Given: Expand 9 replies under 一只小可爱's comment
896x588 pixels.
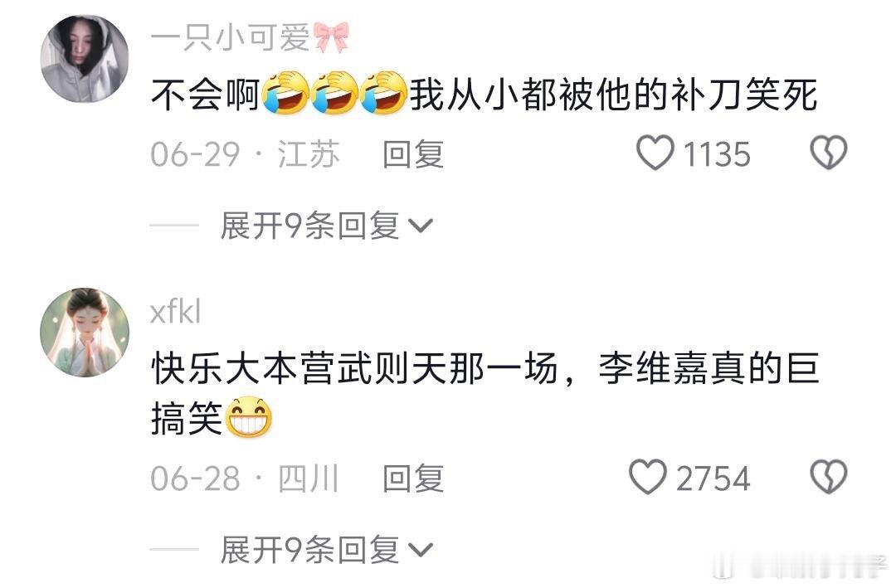Looking at the screenshot, I should click(326, 225).
